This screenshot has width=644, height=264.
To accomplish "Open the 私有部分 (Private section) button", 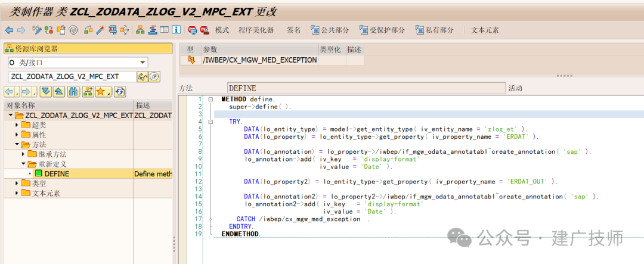I will pos(435,30).
